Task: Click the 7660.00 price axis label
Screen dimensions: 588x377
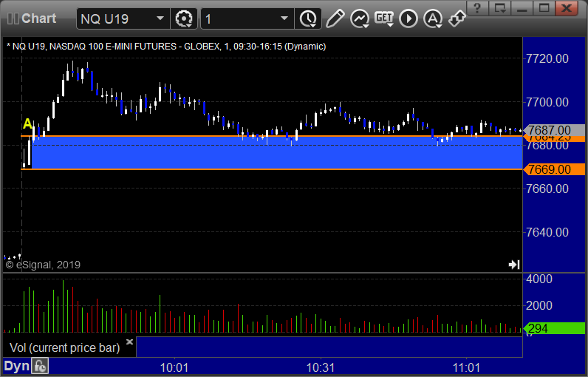Action: point(547,188)
